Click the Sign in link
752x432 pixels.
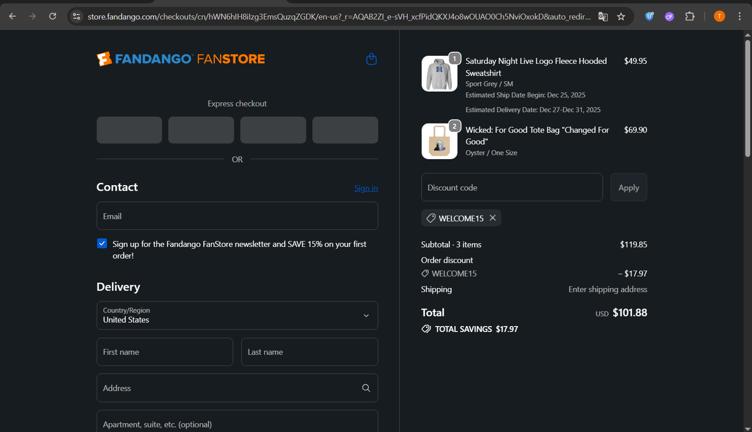pos(366,188)
